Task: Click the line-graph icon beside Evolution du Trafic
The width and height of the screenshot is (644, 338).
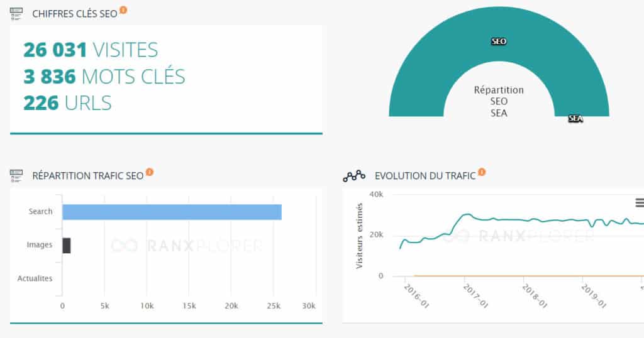Action: click(x=354, y=176)
